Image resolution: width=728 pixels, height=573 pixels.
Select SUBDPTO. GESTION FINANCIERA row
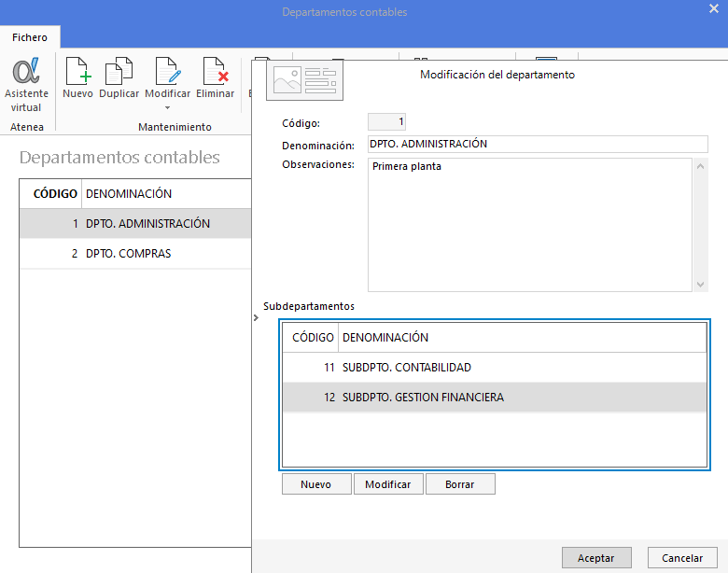click(x=495, y=397)
